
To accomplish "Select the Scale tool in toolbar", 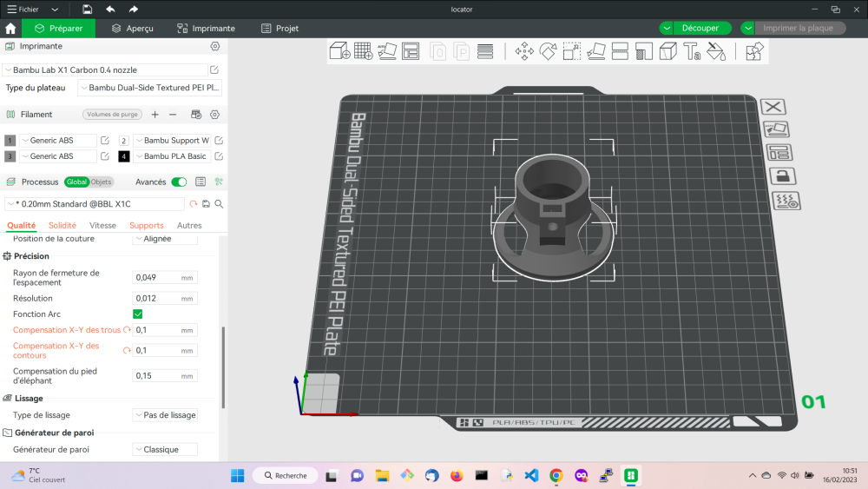I will (571, 51).
